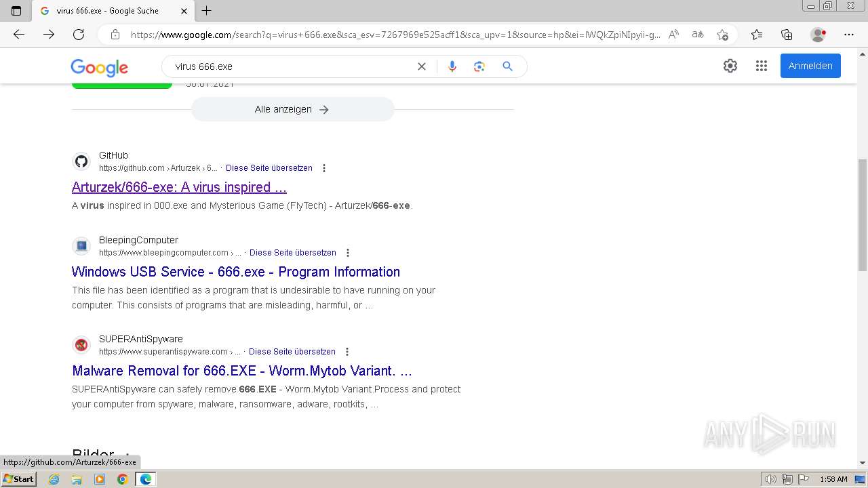
Task: Search by image with Google Lens
Action: 479,66
